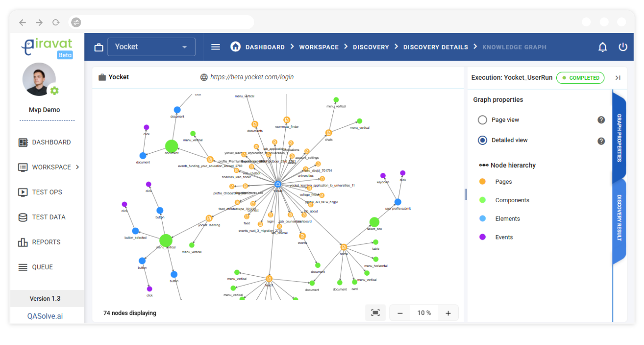Click the power logout icon
Image resolution: width=644 pixels, height=345 pixels.
click(x=623, y=47)
